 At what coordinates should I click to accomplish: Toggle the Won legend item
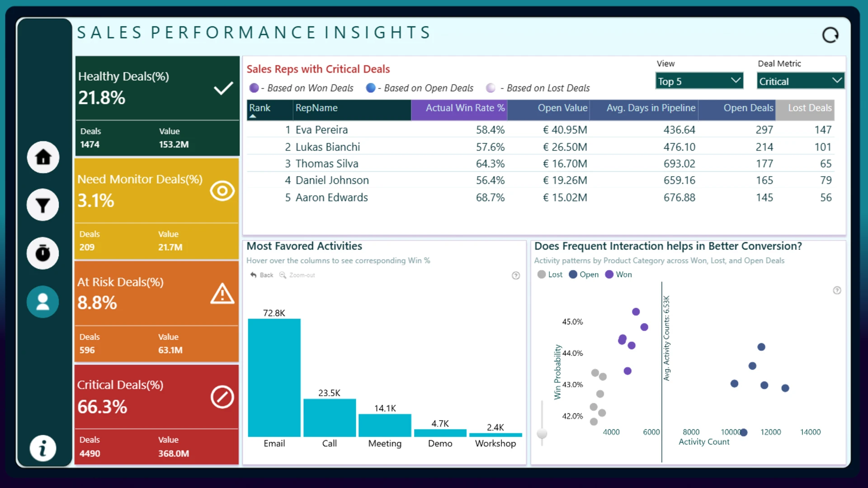coord(618,274)
